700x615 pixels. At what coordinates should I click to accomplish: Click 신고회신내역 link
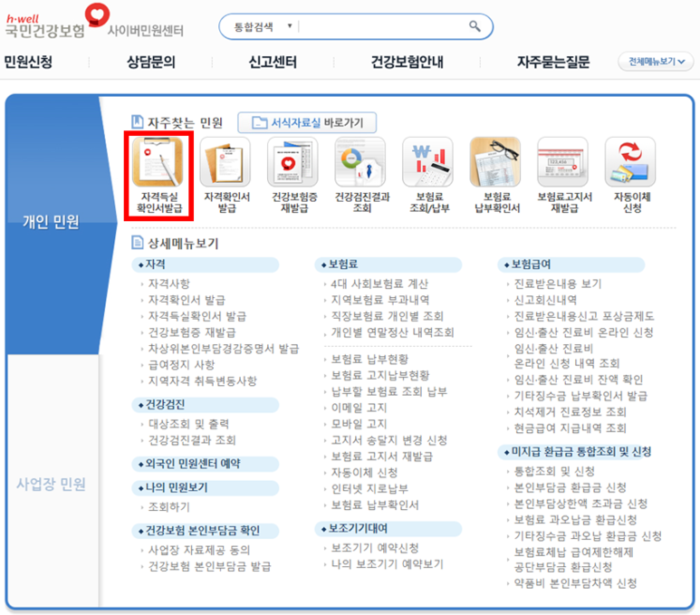pos(545,300)
